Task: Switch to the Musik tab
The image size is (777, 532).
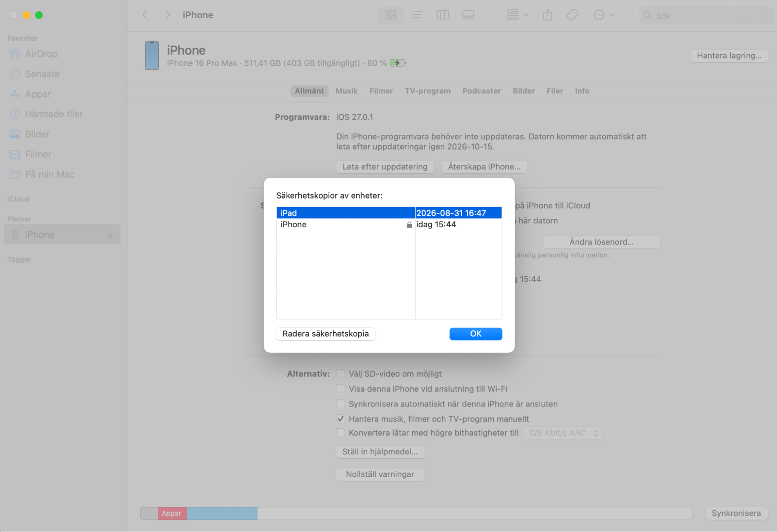Action: pos(346,91)
